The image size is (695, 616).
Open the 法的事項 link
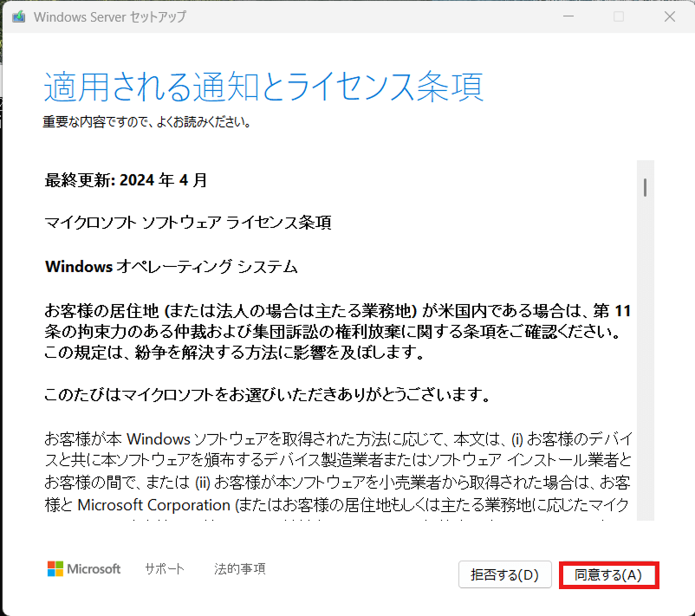[240, 568]
